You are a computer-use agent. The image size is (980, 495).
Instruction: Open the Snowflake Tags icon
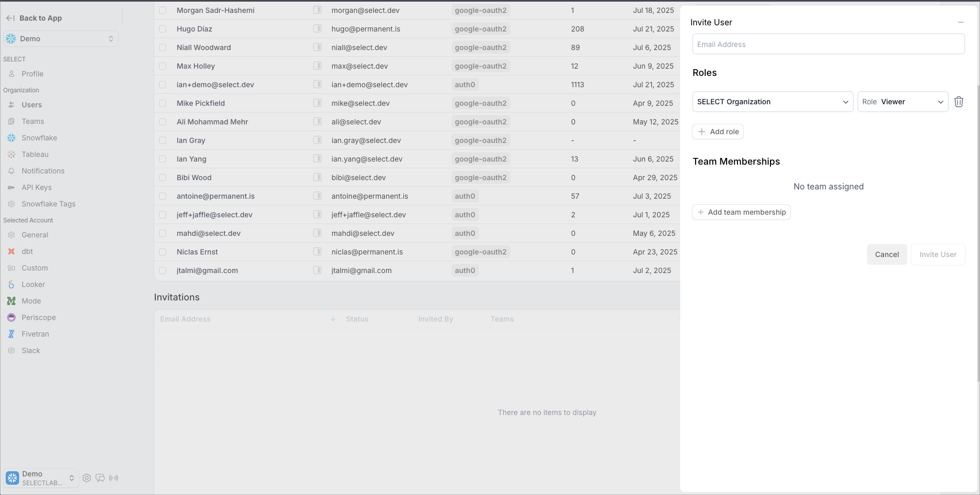tap(11, 204)
